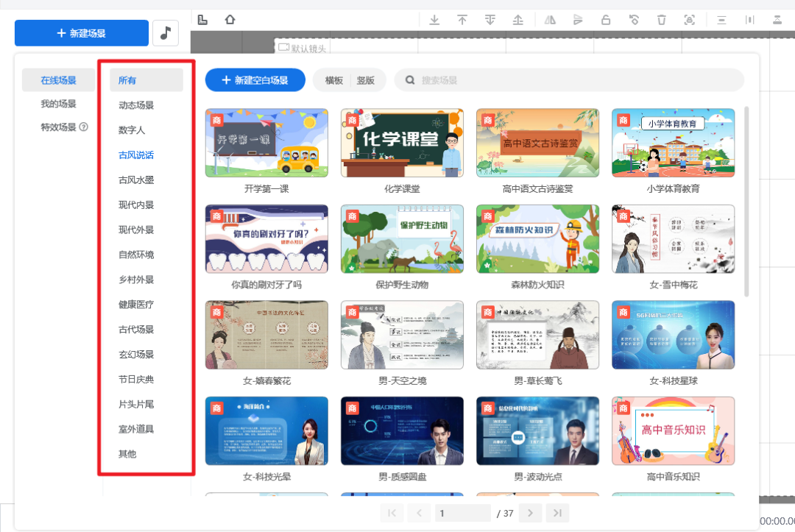
Task: Click the search magnifier icon
Action: pos(410,80)
